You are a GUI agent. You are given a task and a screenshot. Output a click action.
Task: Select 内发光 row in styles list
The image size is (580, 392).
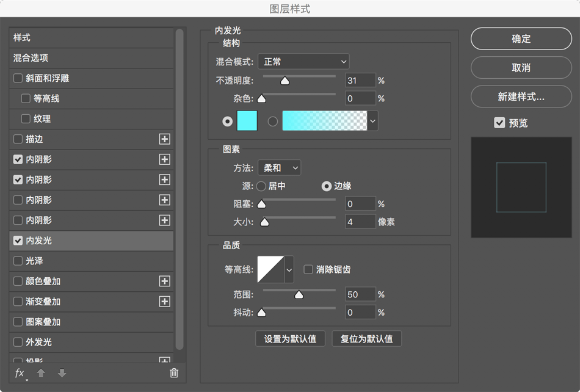(91, 241)
